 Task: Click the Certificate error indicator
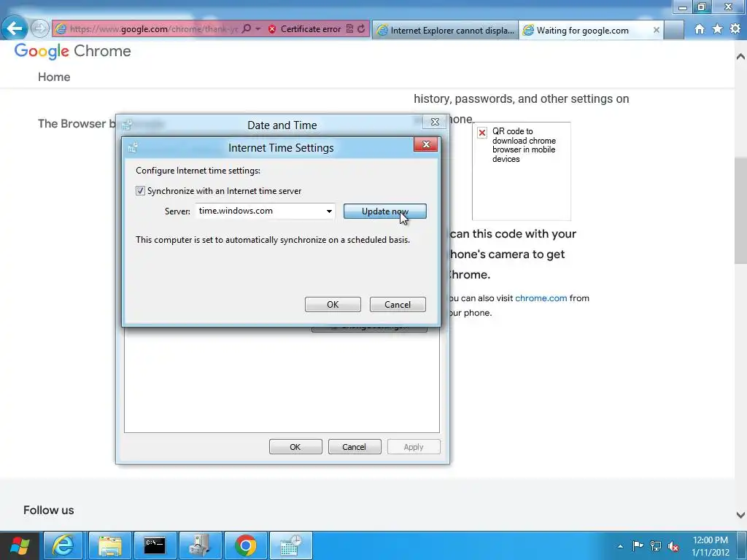click(x=304, y=29)
